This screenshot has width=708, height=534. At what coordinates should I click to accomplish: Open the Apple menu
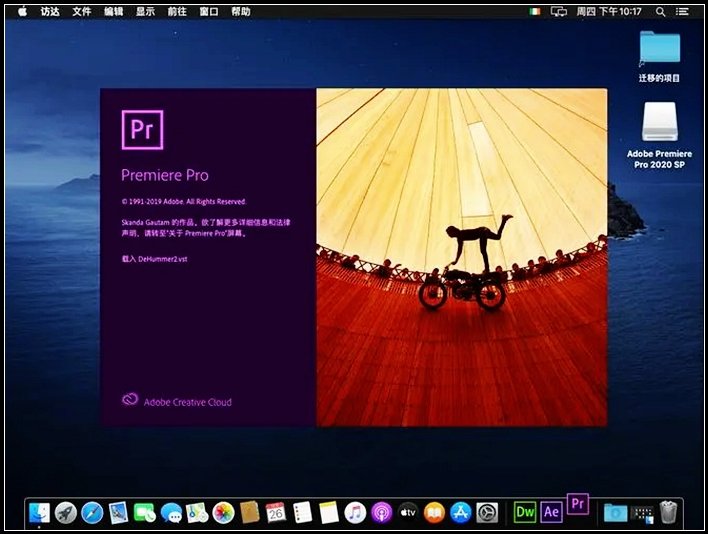pyautogui.click(x=21, y=11)
